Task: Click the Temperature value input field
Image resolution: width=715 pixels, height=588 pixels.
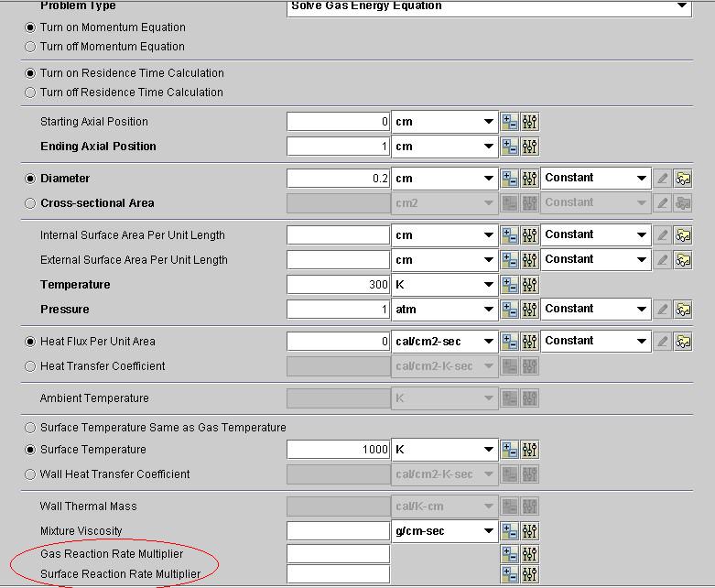Action: [338, 285]
